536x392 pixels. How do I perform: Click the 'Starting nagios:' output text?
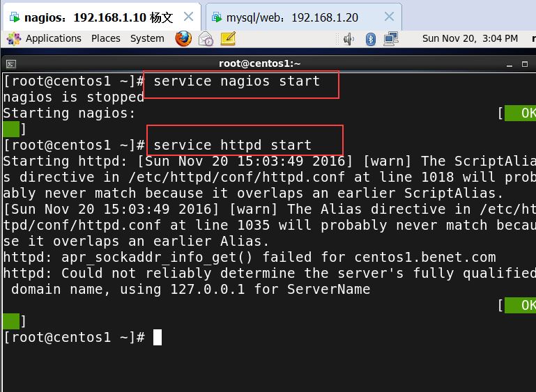(x=70, y=113)
